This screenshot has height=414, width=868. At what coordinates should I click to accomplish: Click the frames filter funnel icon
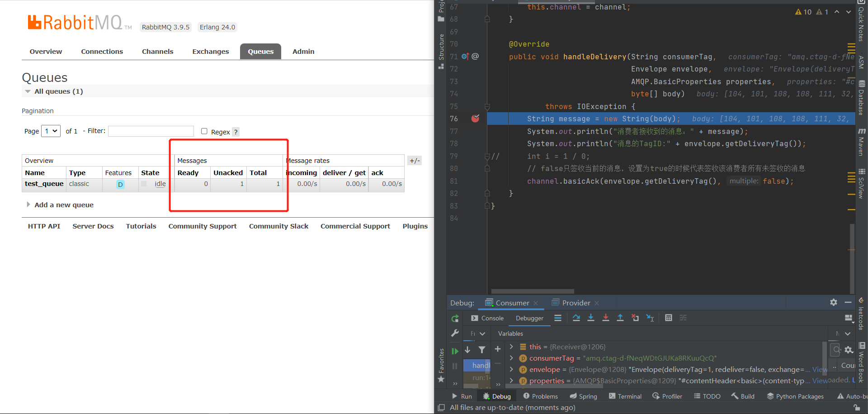[482, 350]
